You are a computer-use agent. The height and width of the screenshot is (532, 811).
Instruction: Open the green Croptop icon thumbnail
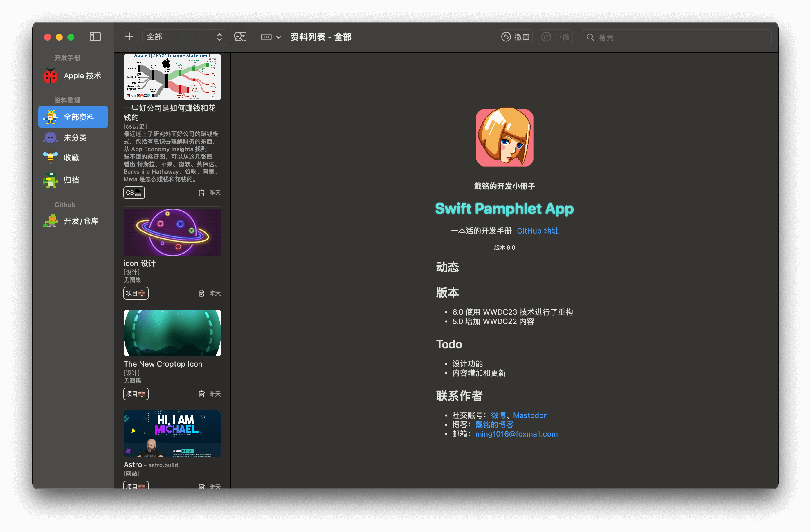pyautogui.click(x=172, y=333)
